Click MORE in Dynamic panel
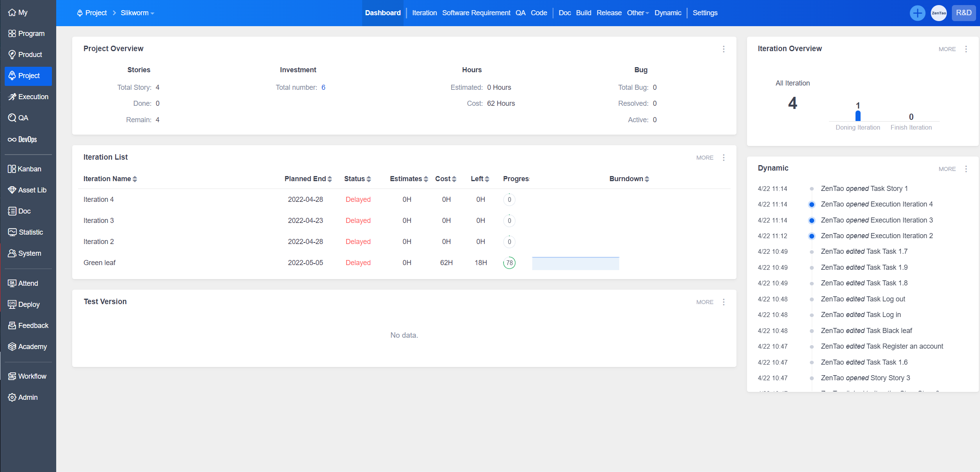Screen dimensions: 980x472 (x=947, y=169)
